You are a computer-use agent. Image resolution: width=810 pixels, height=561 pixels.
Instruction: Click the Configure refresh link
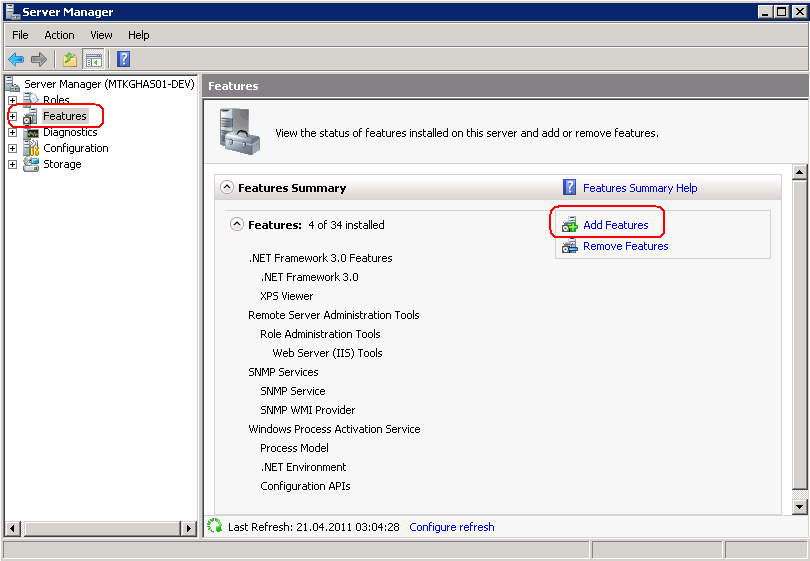(x=451, y=527)
